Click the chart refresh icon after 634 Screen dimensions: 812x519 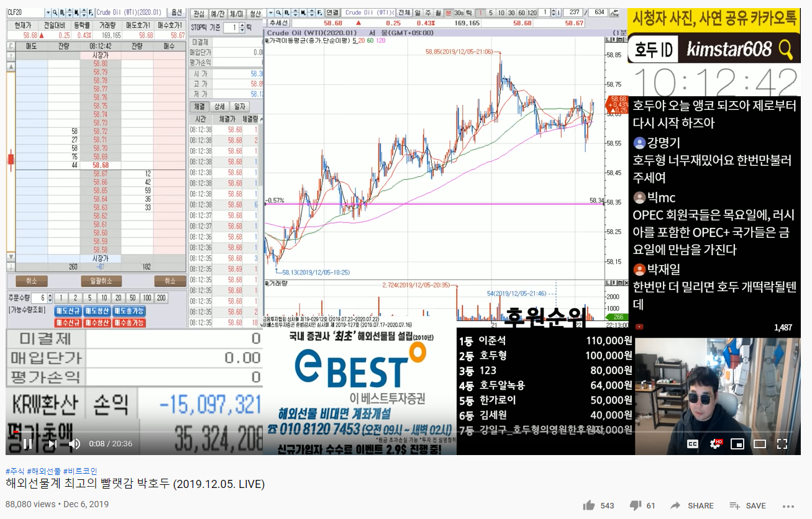(614, 12)
